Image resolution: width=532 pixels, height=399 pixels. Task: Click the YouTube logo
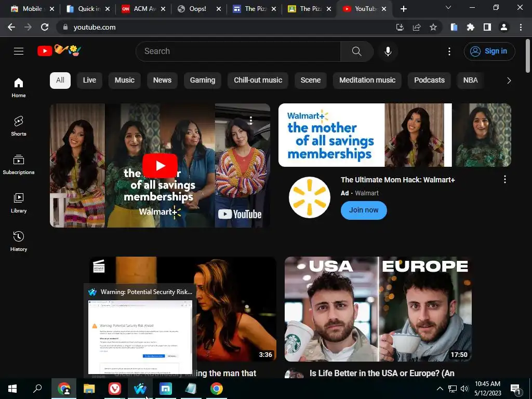click(x=59, y=51)
